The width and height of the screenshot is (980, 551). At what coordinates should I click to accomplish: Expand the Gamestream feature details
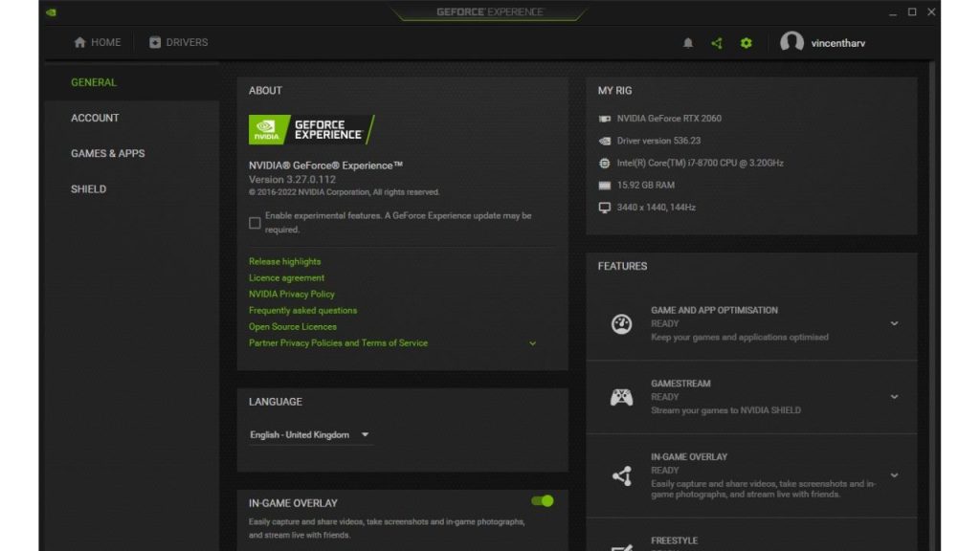point(895,397)
